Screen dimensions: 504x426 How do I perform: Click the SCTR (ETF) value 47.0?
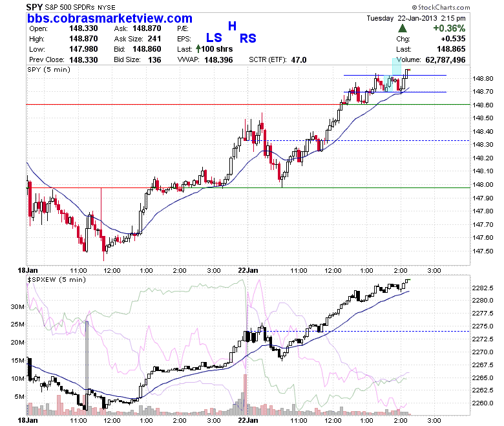tap(299, 60)
